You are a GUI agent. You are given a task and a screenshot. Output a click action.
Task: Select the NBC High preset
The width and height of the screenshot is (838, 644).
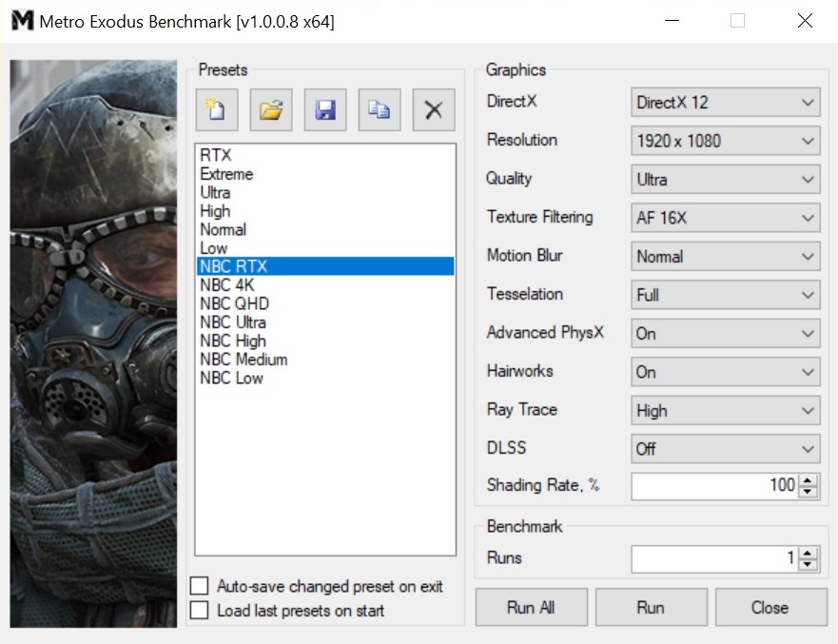[x=325, y=341]
